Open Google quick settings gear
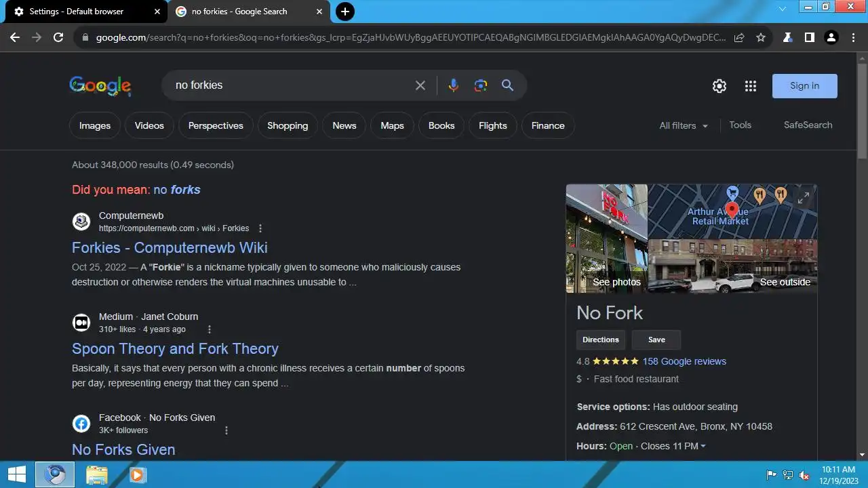The image size is (868, 488). pyautogui.click(x=719, y=86)
